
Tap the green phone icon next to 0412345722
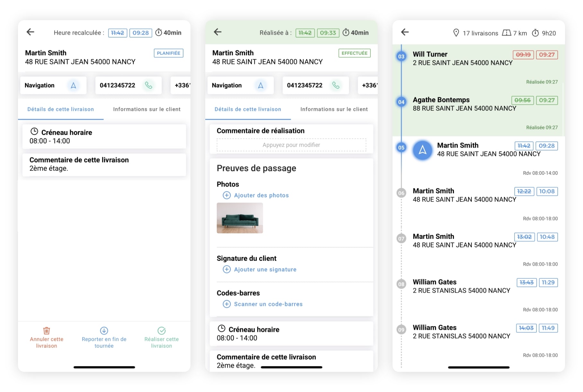click(x=148, y=85)
